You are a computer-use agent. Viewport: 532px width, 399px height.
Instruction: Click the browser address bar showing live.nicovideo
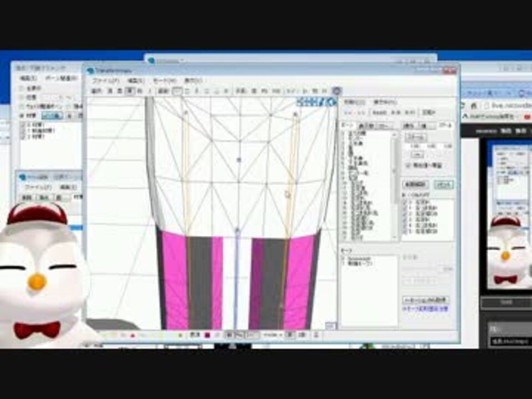point(508,105)
